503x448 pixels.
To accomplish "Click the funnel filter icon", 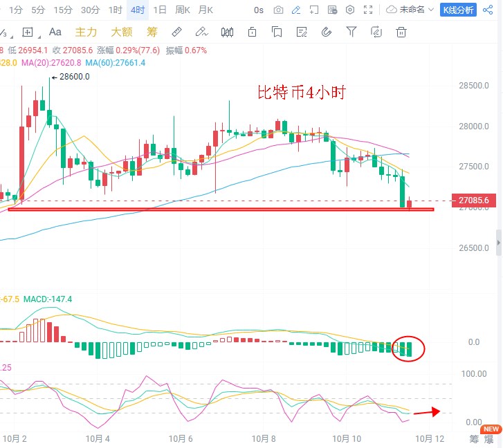I will pos(351,32).
